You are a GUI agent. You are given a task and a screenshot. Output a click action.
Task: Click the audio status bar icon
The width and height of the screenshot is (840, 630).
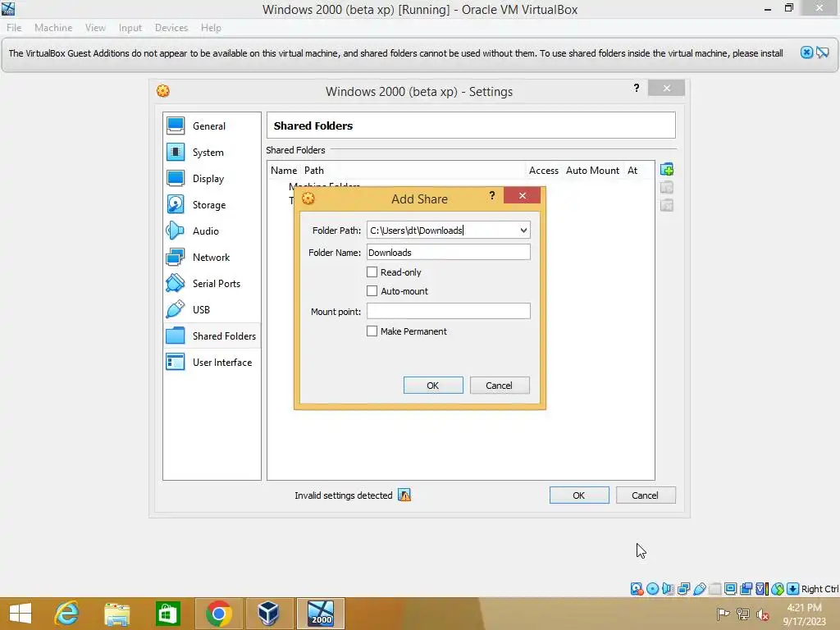[668, 589]
